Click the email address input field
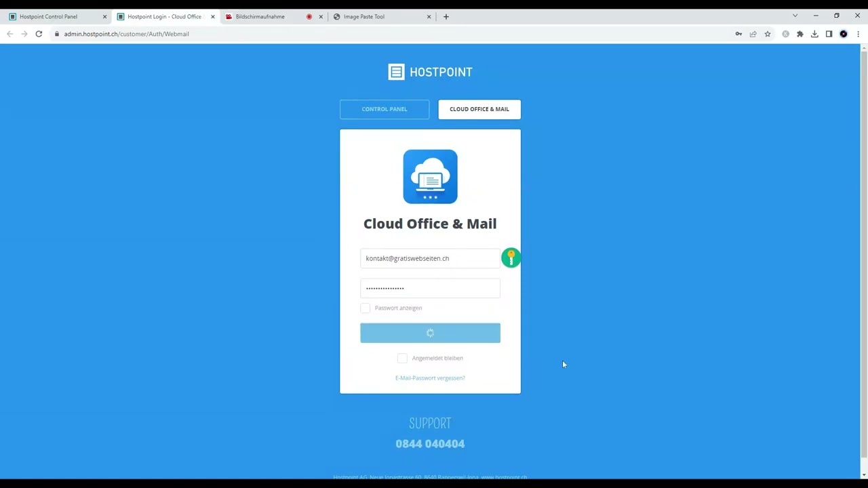The width and height of the screenshot is (868, 488). (x=430, y=258)
